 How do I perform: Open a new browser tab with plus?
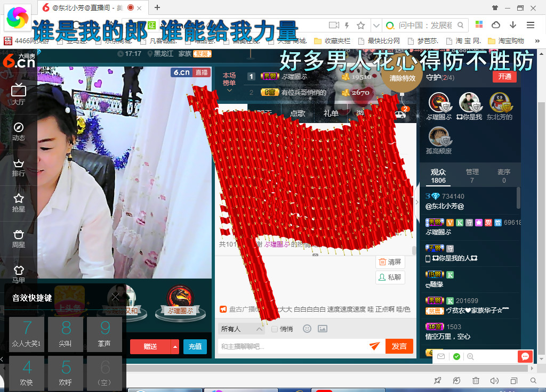tap(157, 7)
